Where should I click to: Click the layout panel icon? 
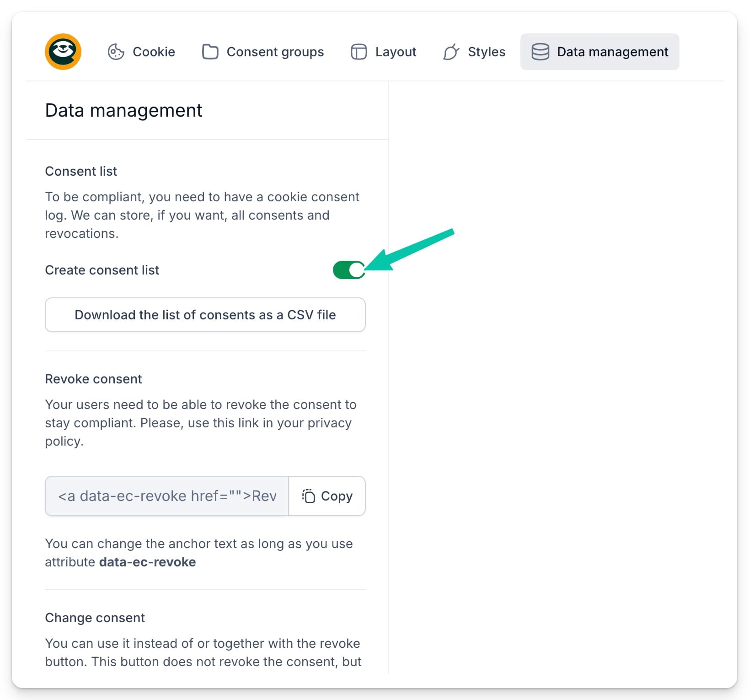[359, 52]
